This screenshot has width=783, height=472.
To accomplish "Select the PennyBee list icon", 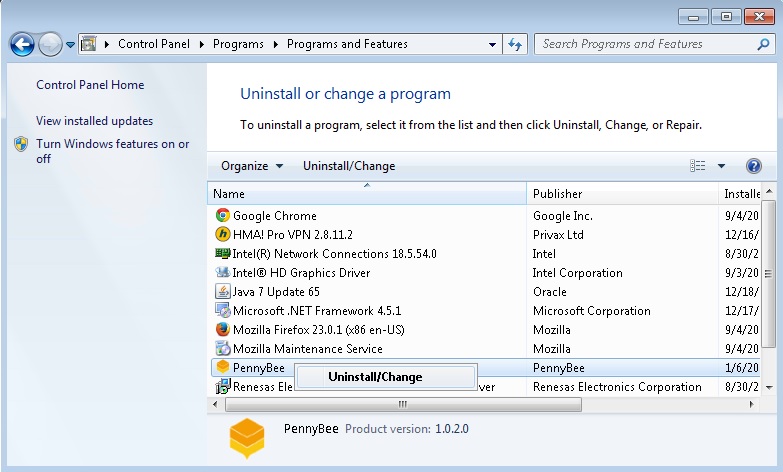I will click(222, 367).
